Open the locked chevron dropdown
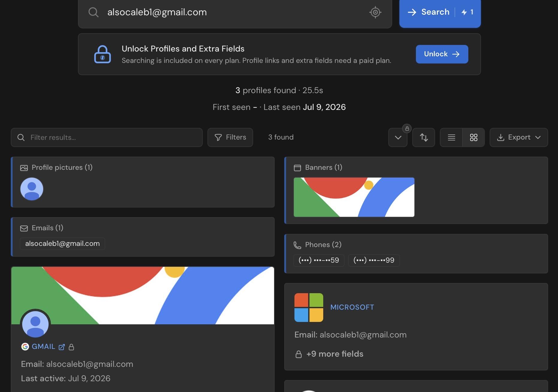The width and height of the screenshot is (558, 392). click(398, 137)
